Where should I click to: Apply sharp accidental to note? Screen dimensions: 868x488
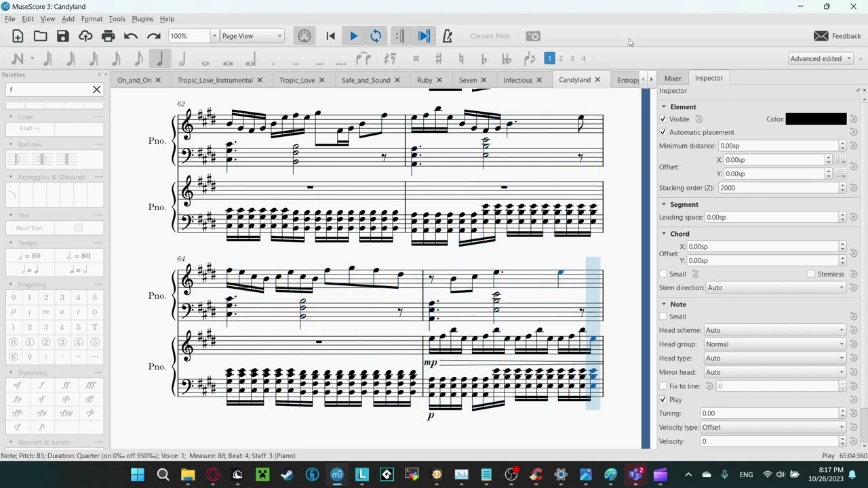[x=439, y=59]
